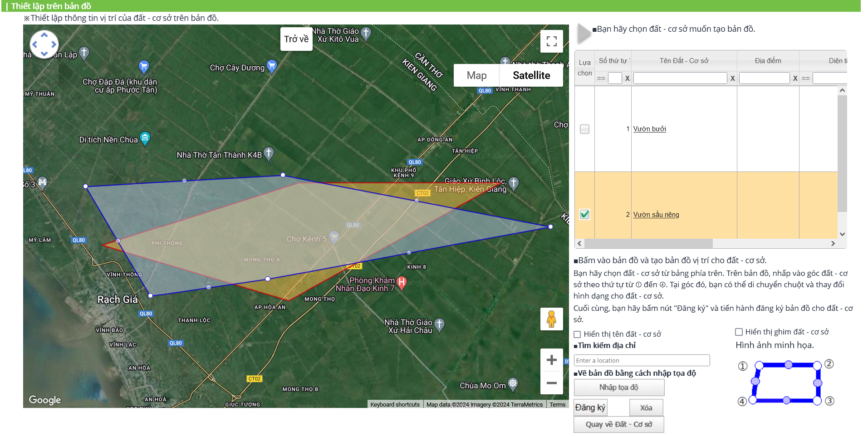Toggle fullscreen map view

tap(551, 41)
